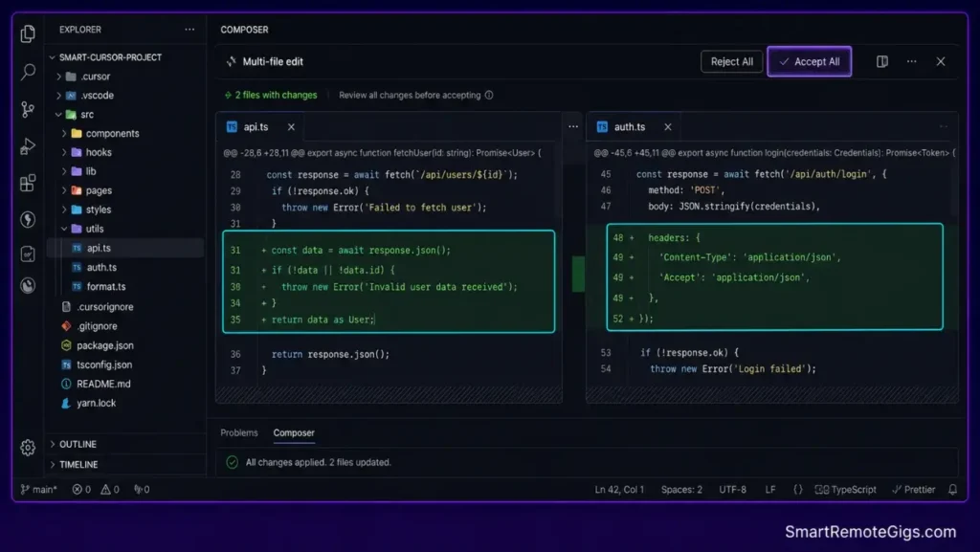This screenshot has width=980, height=552.
Task: Click the split editor layout icon
Action: click(881, 61)
